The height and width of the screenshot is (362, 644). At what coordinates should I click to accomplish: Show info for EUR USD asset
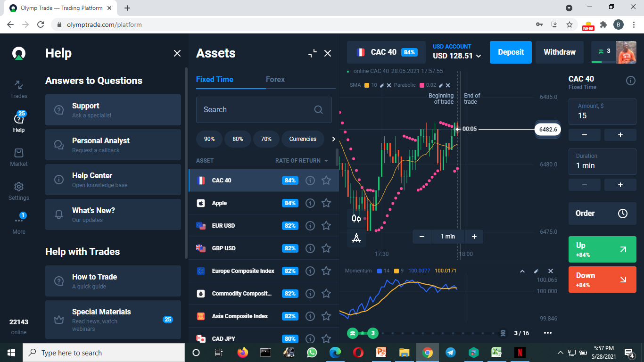pyautogui.click(x=310, y=225)
